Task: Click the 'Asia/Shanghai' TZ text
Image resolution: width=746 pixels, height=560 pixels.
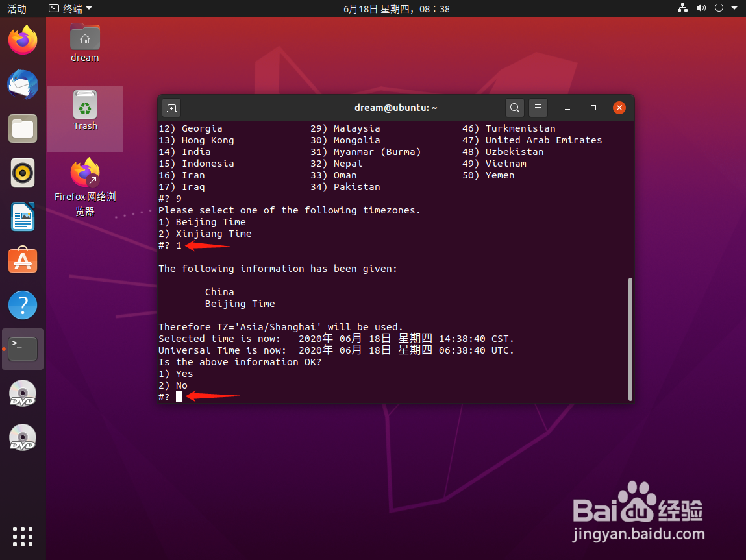Action: pyautogui.click(x=280, y=327)
